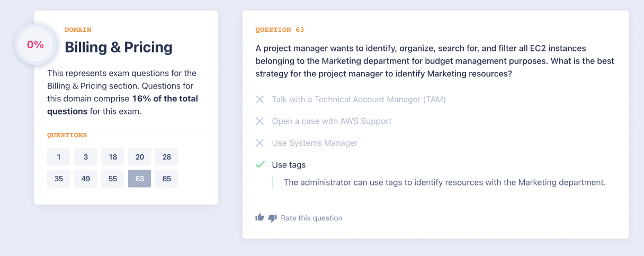
Task: Select 'Use Systems Manager' answer option
Action: [x=315, y=143]
